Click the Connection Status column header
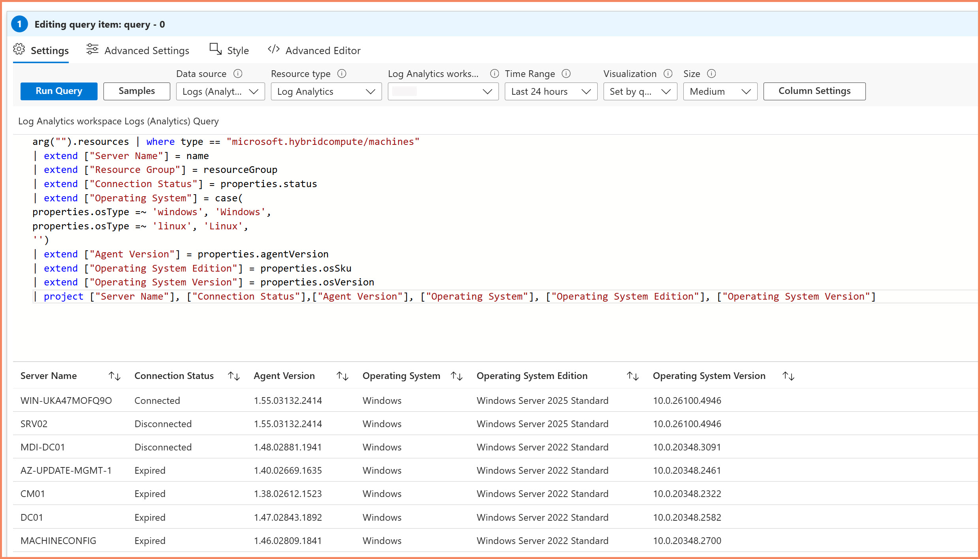This screenshot has height=559, width=980. pos(174,376)
